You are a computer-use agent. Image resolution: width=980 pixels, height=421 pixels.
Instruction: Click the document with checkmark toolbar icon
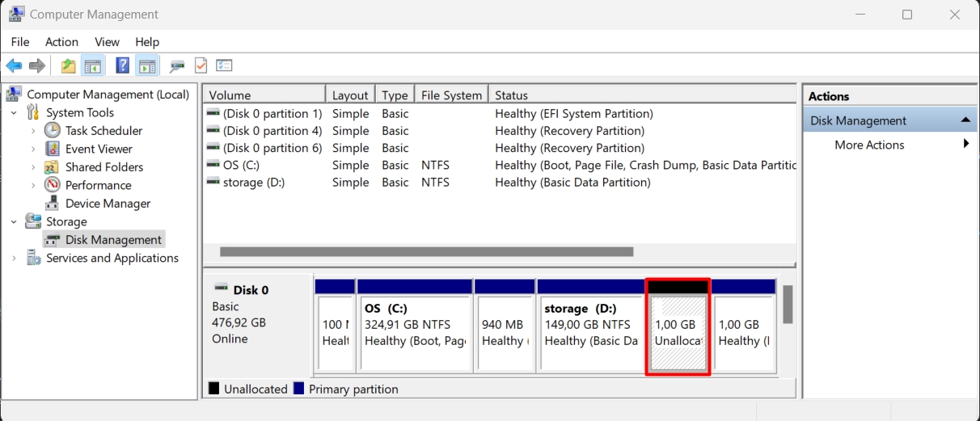click(x=201, y=65)
